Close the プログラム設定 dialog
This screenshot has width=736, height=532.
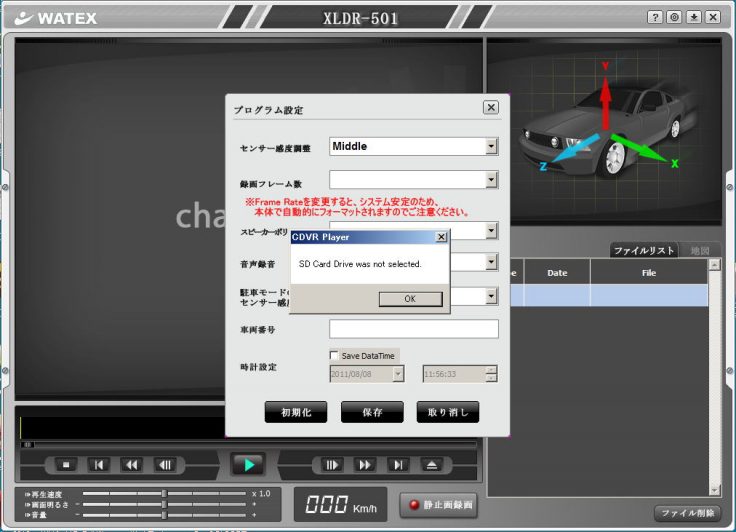(x=491, y=108)
